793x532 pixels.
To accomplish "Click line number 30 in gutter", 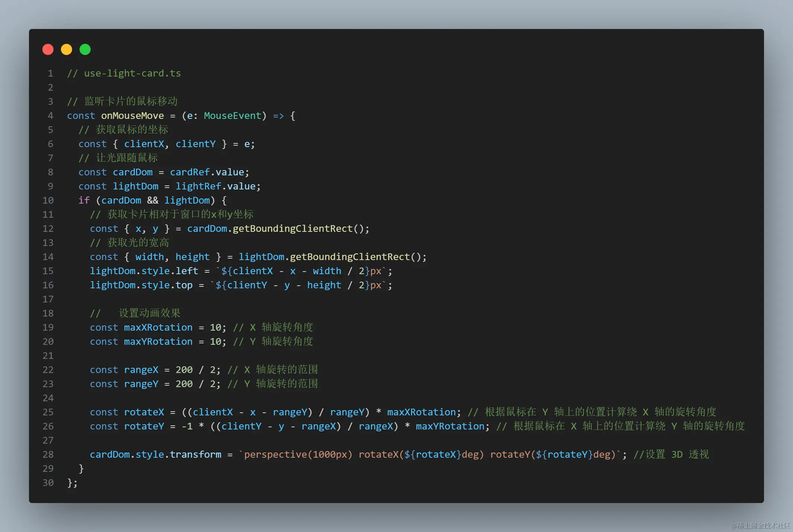I will (x=48, y=483).
